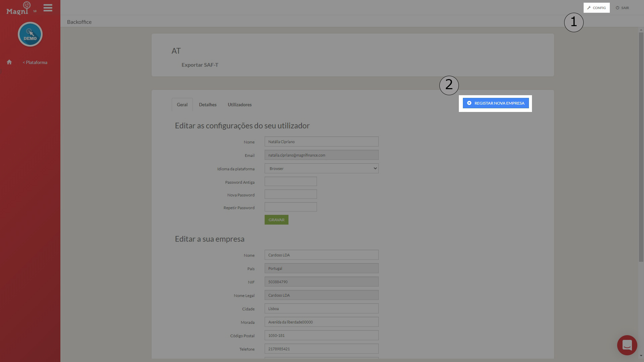Switch to the Detalhes tab
644x362 pixels.
click(208, 105)
